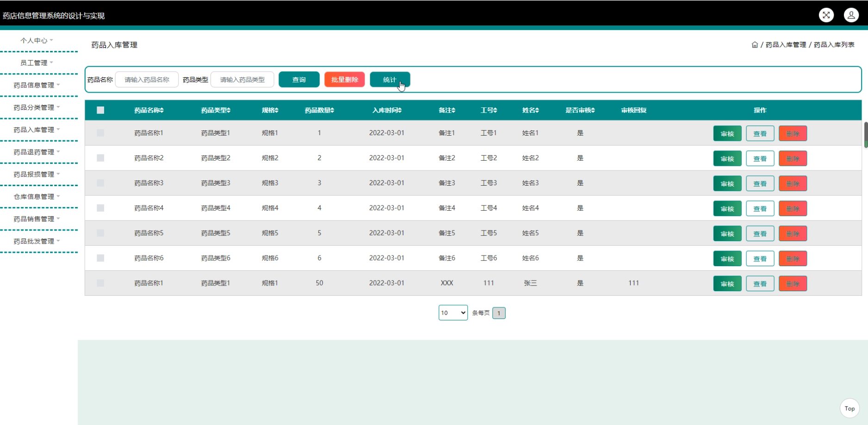
Task: Open the page size dropdown showing 10
Action: (x=453, y=312)
